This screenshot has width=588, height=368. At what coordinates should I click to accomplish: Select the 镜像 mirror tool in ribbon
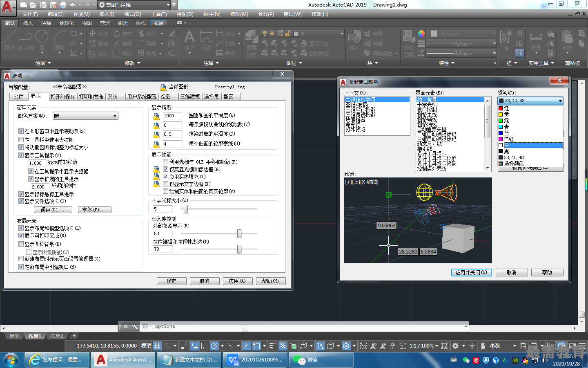(x=123, y=43)
